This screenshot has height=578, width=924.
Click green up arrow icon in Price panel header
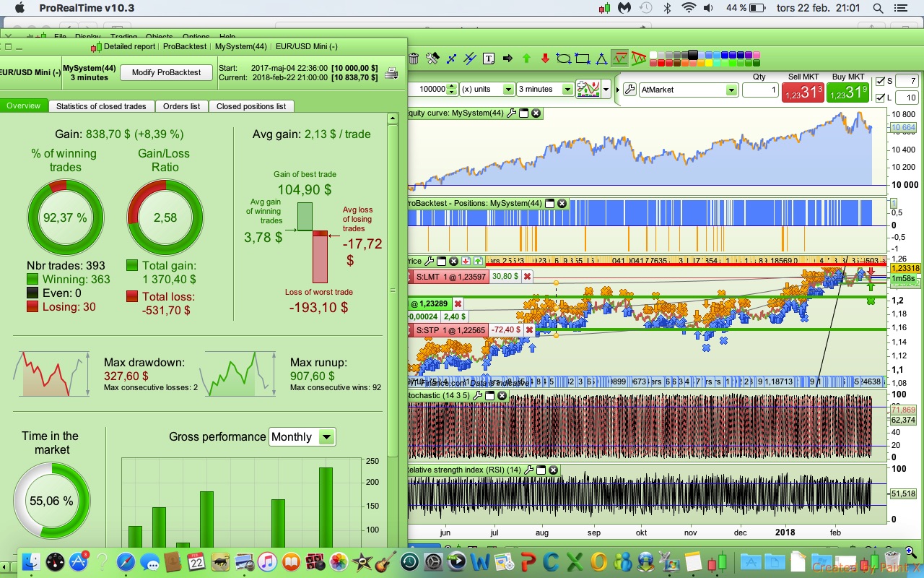[478, 261]
